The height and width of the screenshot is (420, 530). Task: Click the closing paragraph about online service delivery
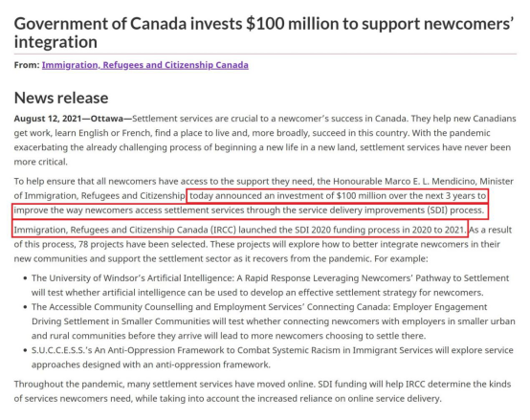coord(262,391)
